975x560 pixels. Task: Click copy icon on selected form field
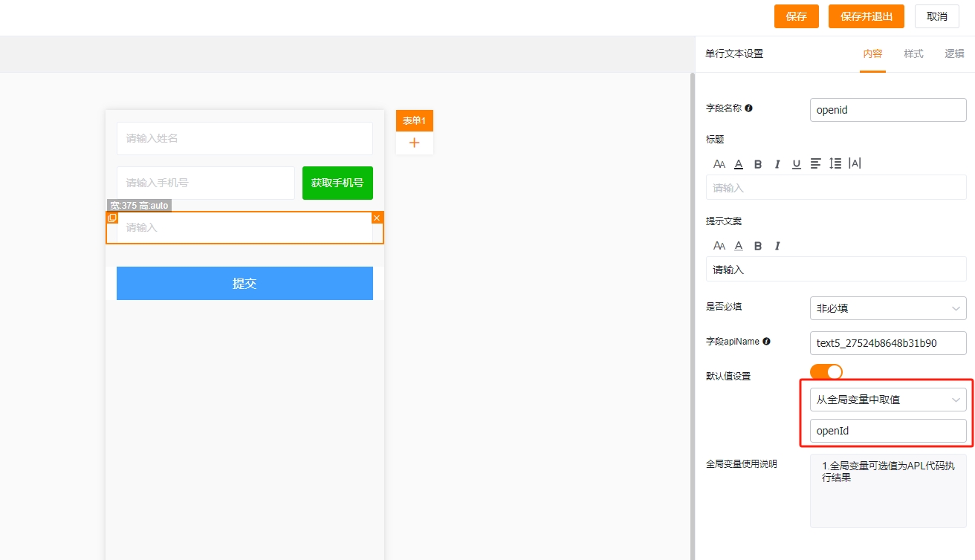[x=112, y=218]
